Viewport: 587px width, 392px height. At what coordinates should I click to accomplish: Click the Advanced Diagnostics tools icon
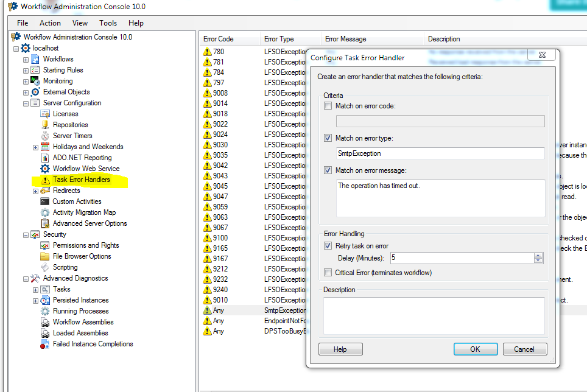coord(35,278)
